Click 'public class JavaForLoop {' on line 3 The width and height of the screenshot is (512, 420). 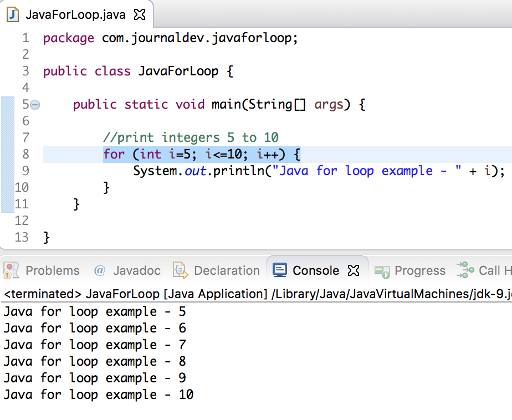[x=138, y=71]
